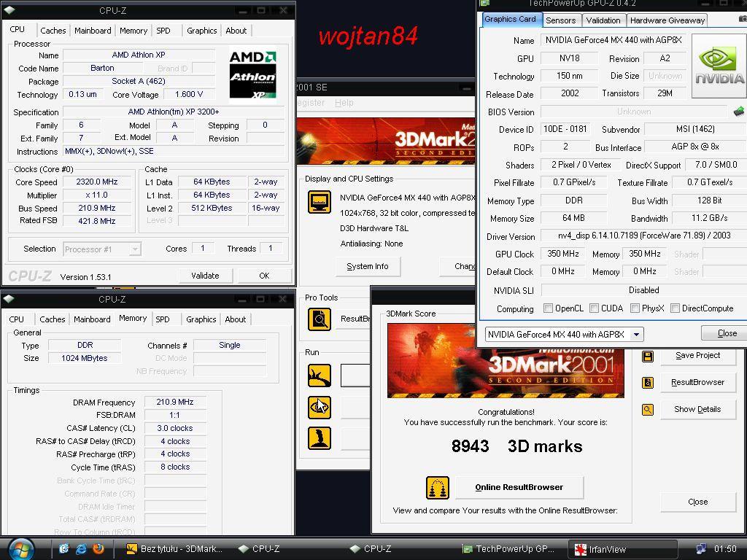Toggle the CUDA checkbox in GPU-Z

[x=594, y=308]
